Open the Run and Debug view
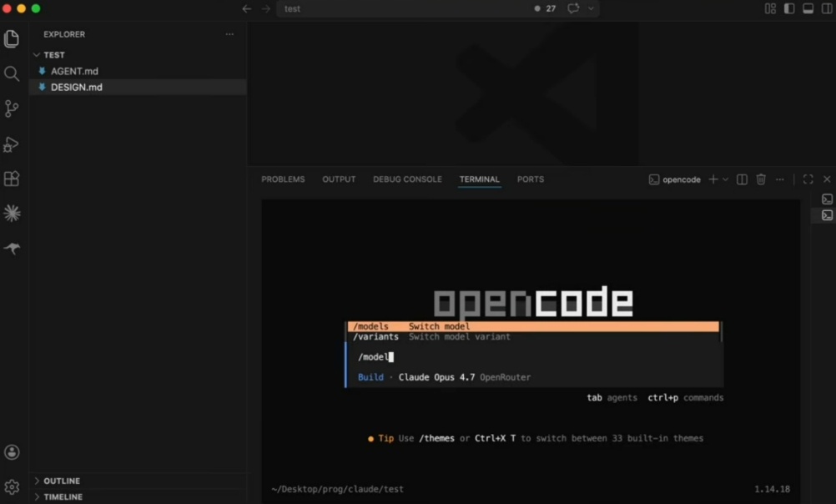The width and height of the screenshot is (836, 504). click(11, 144)
